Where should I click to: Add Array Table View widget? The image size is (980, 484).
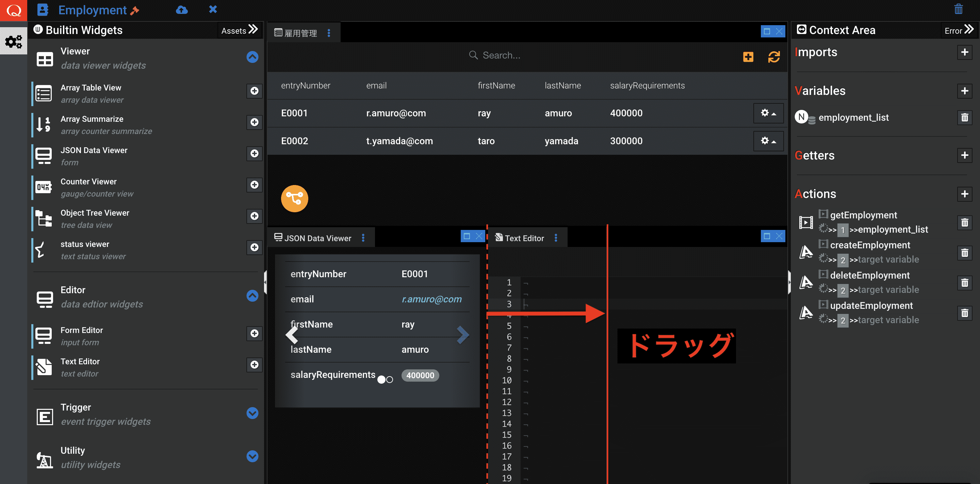(x=254, y=90)
